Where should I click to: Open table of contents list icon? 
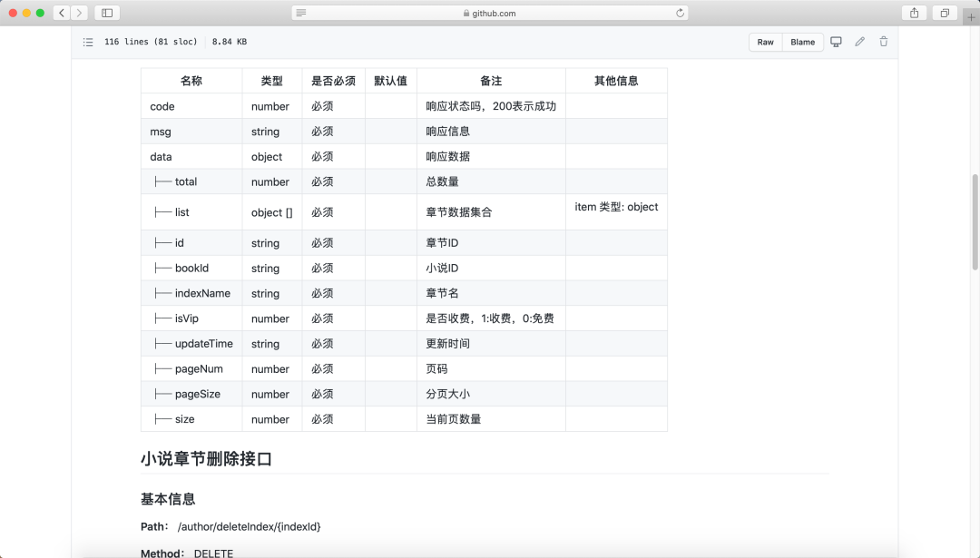[x=88, y=42]
